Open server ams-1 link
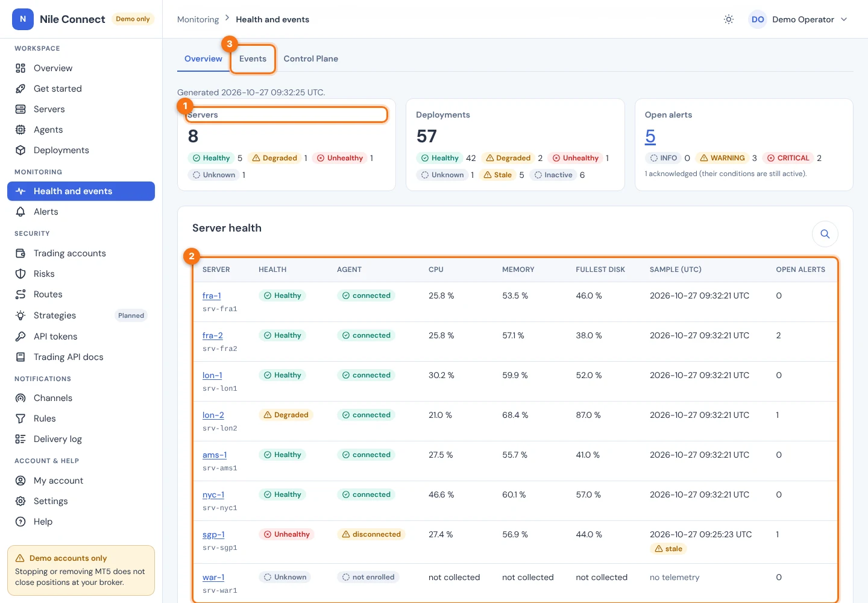868x603 pixels. coord(215,455)
